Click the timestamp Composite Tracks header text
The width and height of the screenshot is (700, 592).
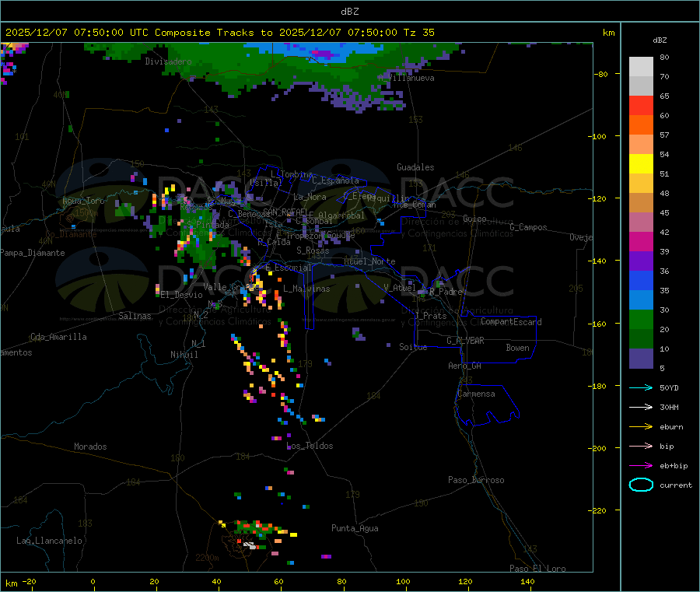click(219, 32)
